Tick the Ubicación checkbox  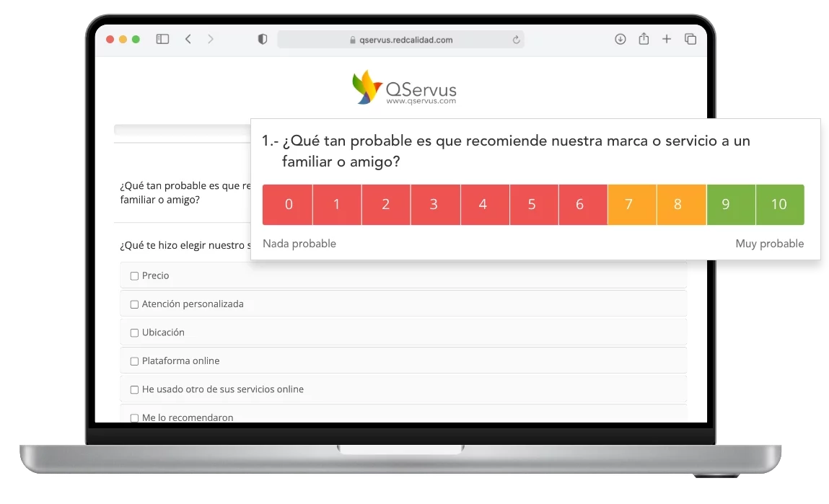point(134,333)
